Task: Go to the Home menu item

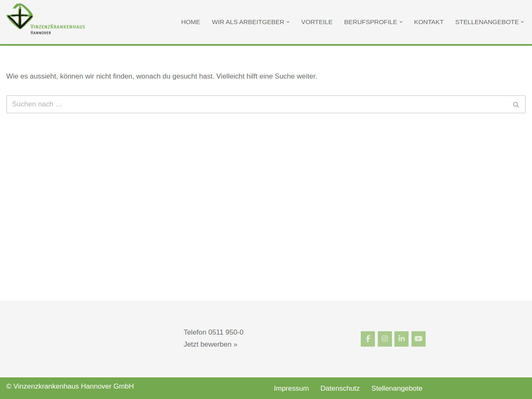Action: click(190, 22)
